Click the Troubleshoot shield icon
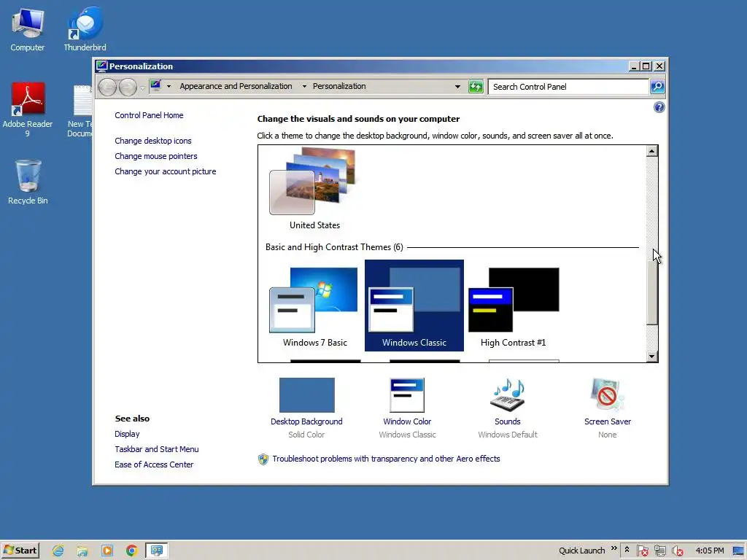The image size is (747, 560). coord(263,459)
